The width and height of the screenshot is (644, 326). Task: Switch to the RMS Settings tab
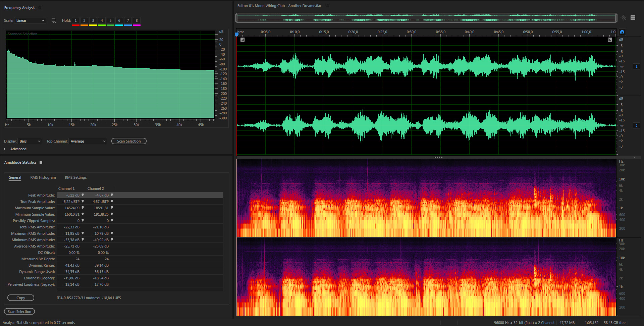click(76, 177)
